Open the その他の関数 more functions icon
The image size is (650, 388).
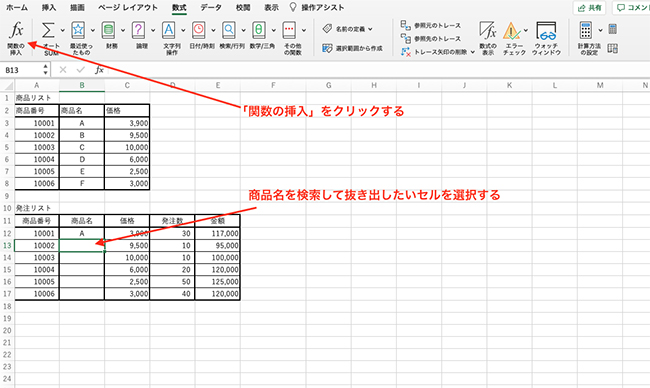pos(289,30)
